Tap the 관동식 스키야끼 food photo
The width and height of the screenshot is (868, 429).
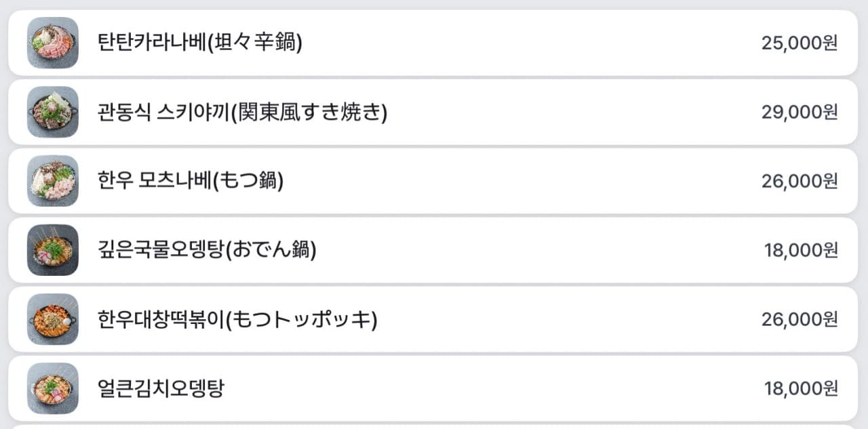pyautogui.click(x=53, y=112)
